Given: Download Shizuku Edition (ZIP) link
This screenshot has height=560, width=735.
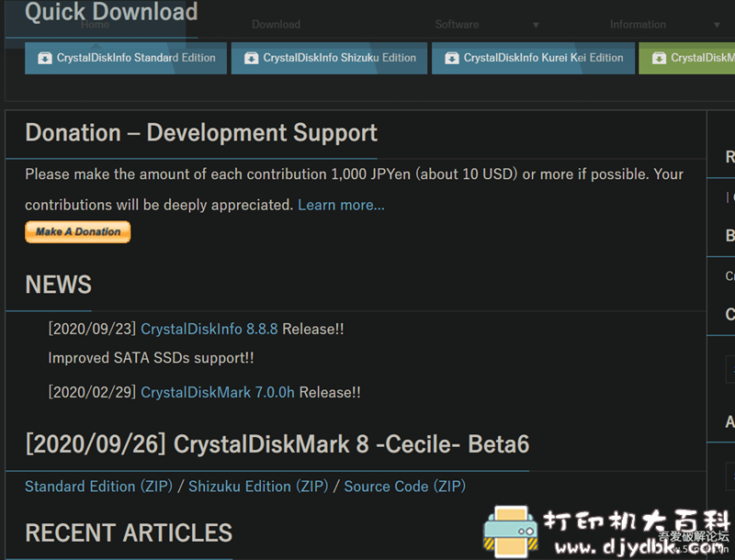Looking at the screenshot, I should point(258,486).
